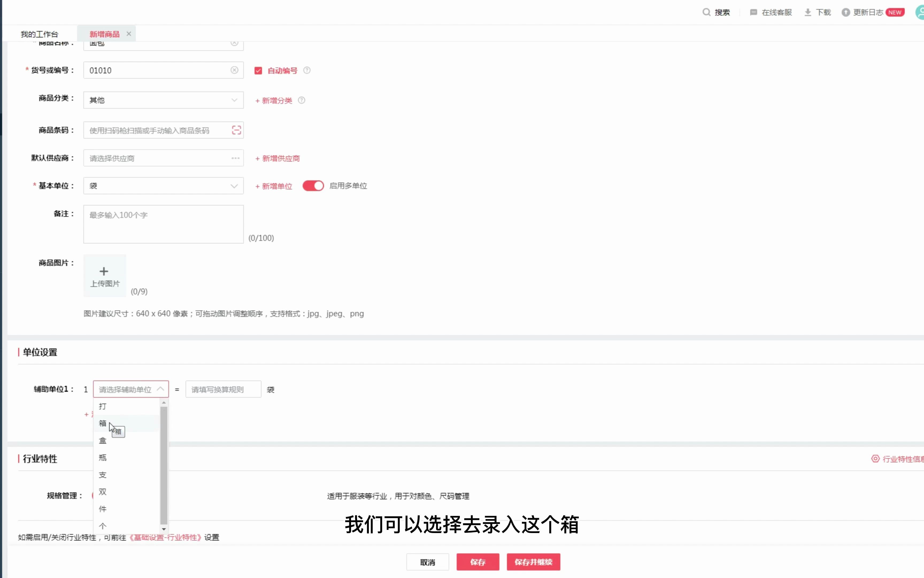Click the barcode scan icon
The width and height of the screenshot is (924, 578).
coord(236,130)
